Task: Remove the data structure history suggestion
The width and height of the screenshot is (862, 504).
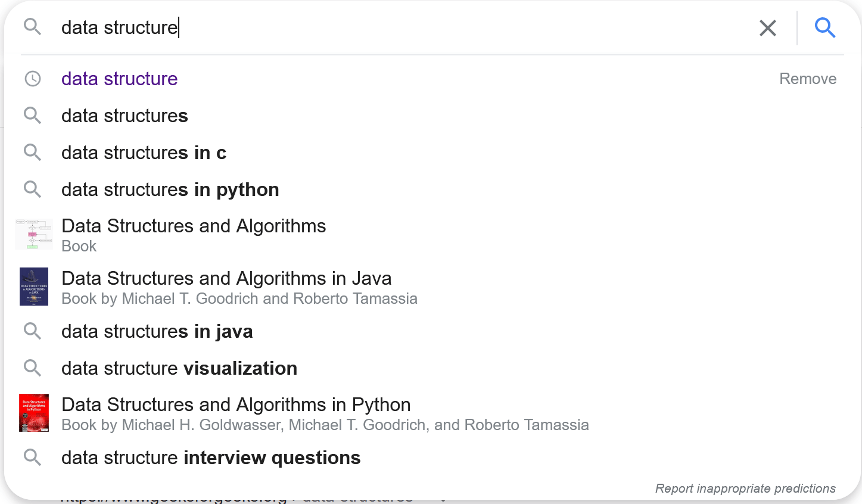Action: (x=807, y=79)
